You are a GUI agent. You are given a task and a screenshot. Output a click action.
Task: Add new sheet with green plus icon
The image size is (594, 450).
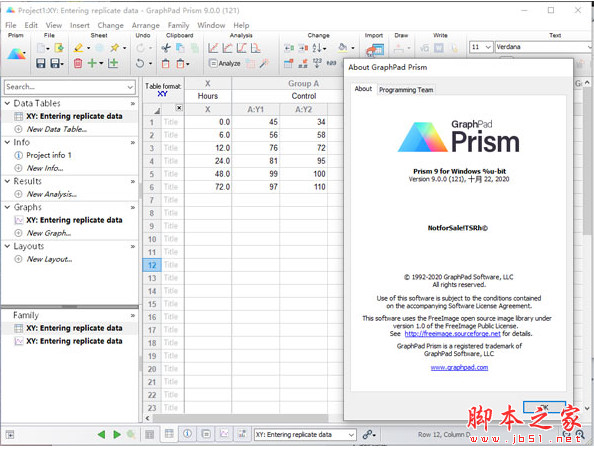point(92,63)
